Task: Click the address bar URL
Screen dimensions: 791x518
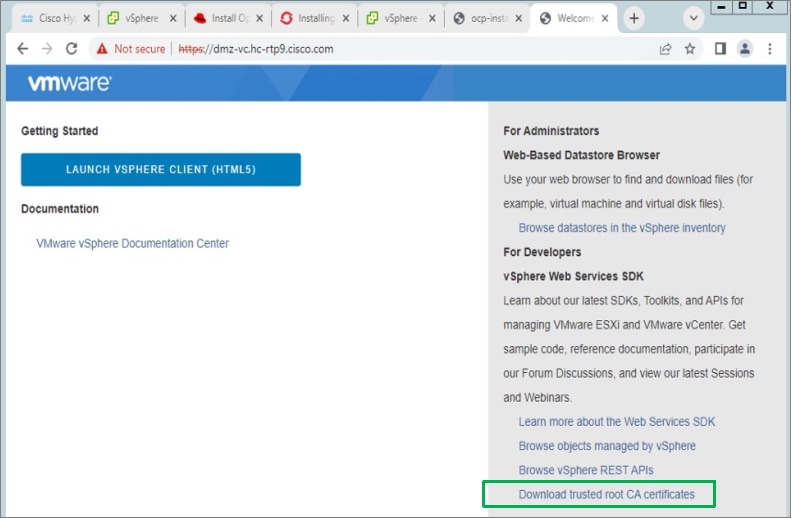Action: point(256,49)
